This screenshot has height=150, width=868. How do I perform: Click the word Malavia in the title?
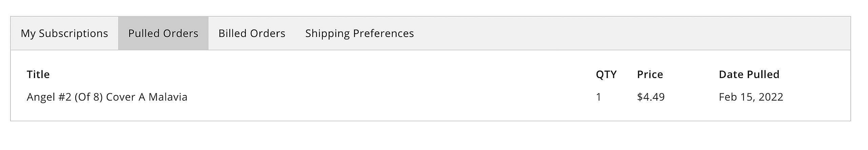(x=168, y=97)
